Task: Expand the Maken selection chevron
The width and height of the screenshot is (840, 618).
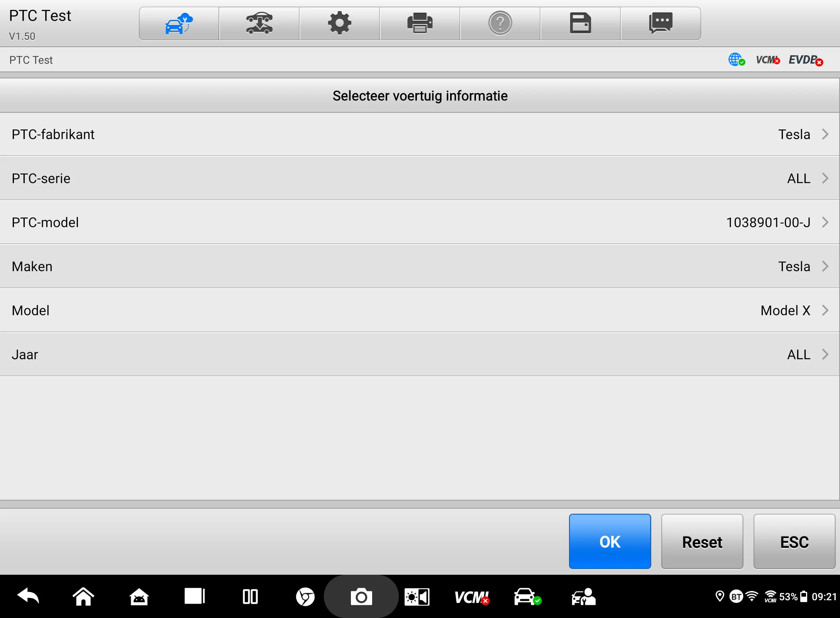Action: click(825, 266)
